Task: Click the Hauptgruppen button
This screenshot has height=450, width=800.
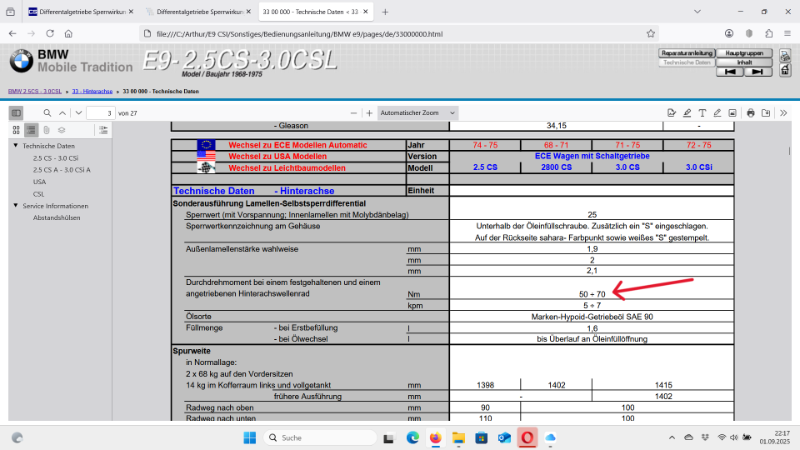Action: (746, 52)
